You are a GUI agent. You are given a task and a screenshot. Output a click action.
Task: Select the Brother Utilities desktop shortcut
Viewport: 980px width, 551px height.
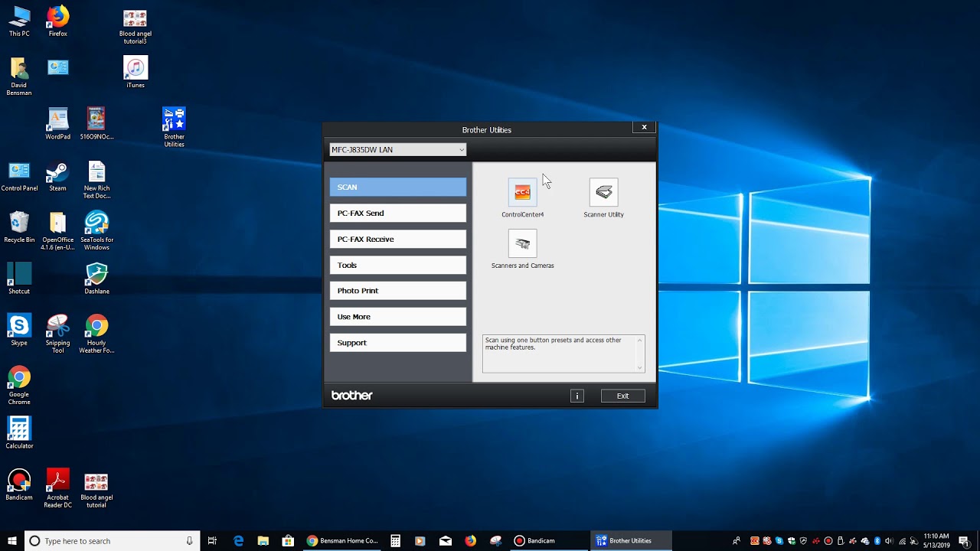(174, 127)
